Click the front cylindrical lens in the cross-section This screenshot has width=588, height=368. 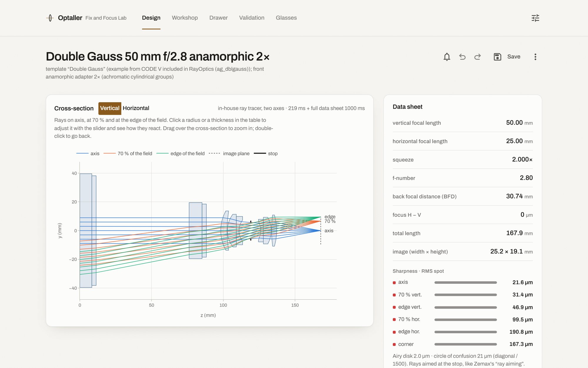click(86, 231)
